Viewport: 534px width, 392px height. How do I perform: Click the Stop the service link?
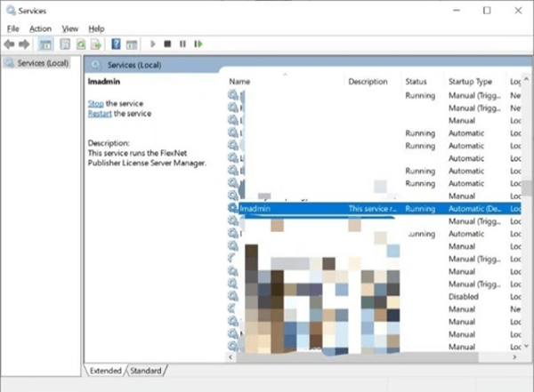coord(95,104)
